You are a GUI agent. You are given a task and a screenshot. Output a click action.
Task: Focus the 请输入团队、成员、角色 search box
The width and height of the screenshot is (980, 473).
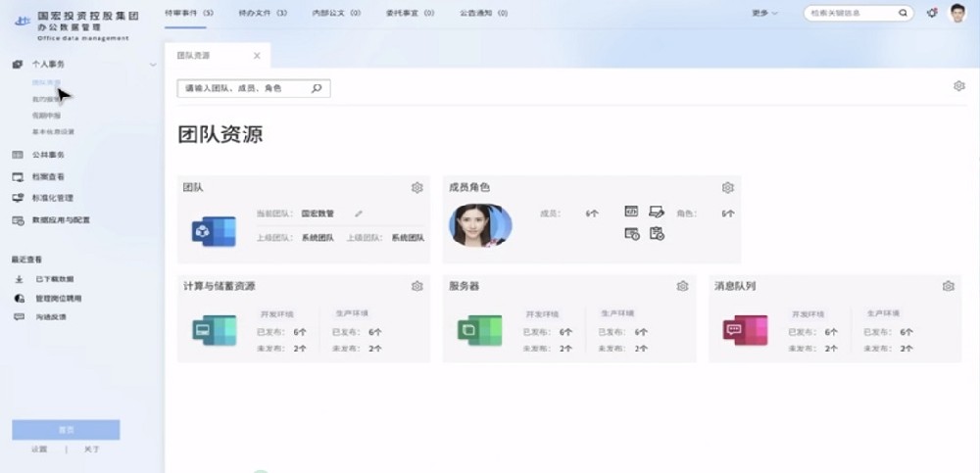click(254, 89)
